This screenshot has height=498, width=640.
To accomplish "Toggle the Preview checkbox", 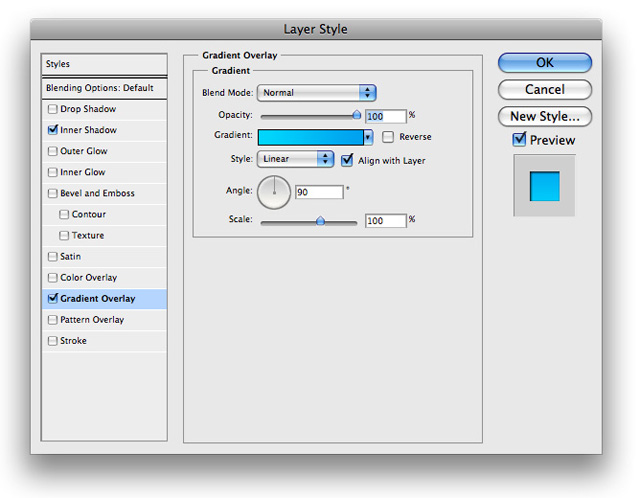I will tap(519, 140).
